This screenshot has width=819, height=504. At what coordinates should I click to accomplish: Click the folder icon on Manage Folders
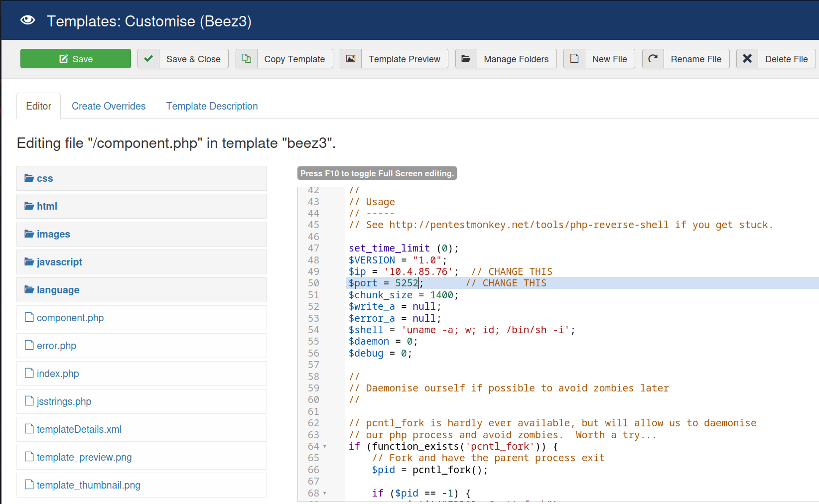(466, 59)
